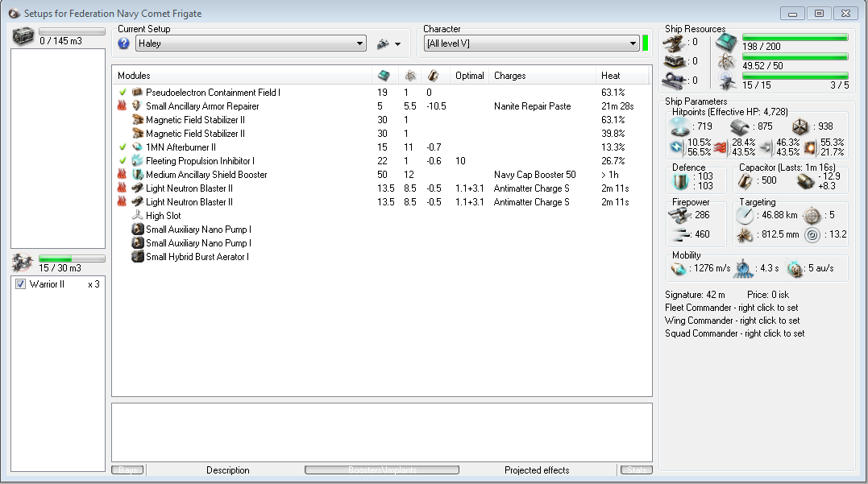Image resolution: width=868 pixels, height=484 pixels.
Task: Click the max velocity Mobility icon
Action: [678, 268]
